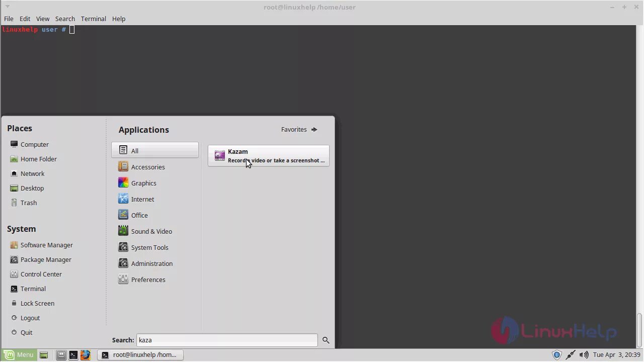Select the Internet application category
This screenshot has height=362, width=644.
click(x=142, y=199)
